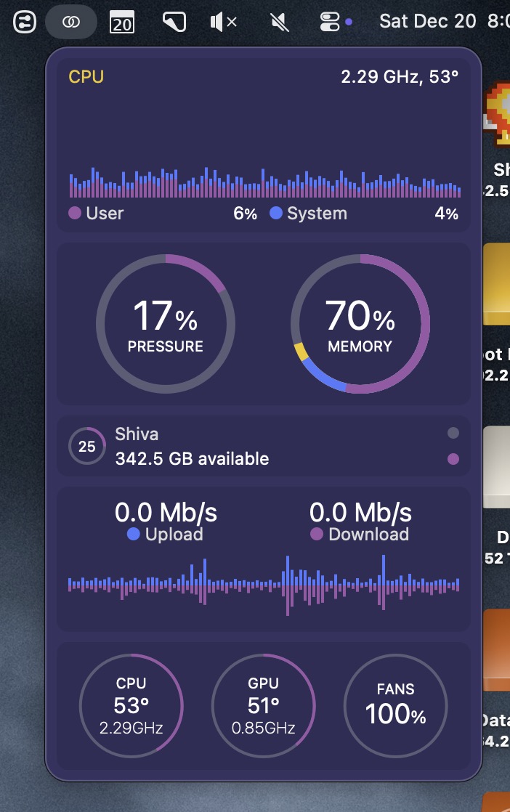Click the network upload/download history graph

[x=263, y=584]
